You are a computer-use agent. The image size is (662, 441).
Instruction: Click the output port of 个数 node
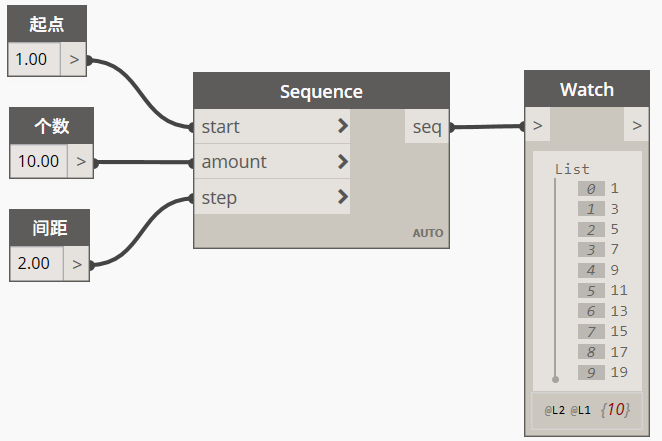[81, 161]
